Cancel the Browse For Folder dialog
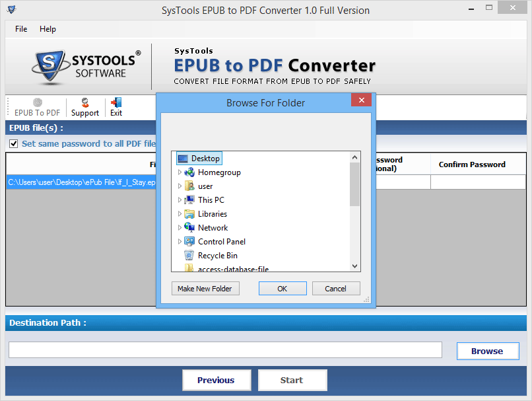Screen dimensions: 532x401 pos(336,289)
